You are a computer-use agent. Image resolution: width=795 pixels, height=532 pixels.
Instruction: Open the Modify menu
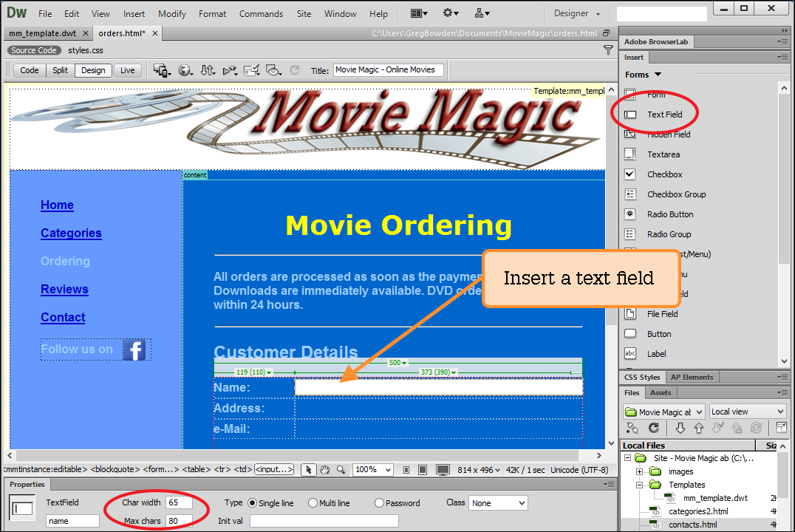(172, 14)
